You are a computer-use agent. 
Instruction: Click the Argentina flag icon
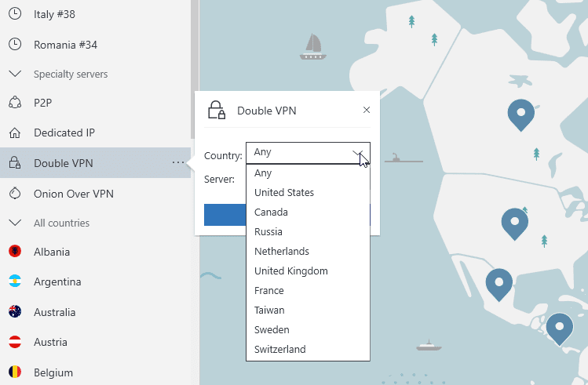click(x=14, y=281)
